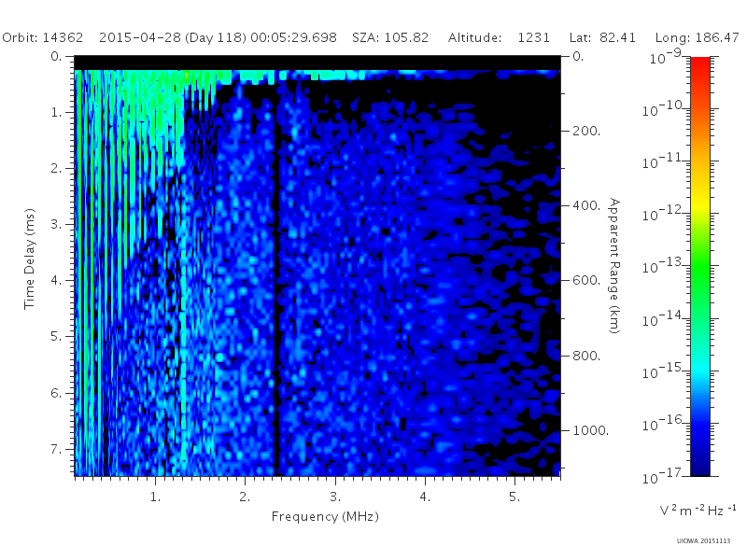Click the 1. tick label on frequency axis
Viewport: 747px width, 560px height.
click(x=155, y=497)
